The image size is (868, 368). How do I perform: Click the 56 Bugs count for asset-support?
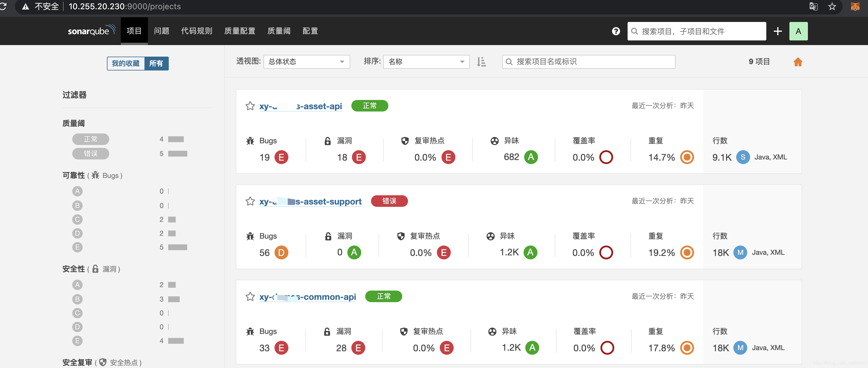click(264, 253)
